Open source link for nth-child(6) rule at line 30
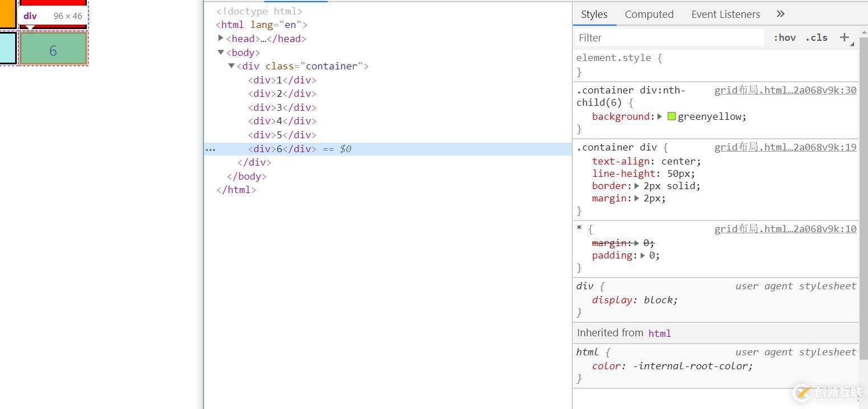This screenshot has height=409, width=868. [785, 90]
